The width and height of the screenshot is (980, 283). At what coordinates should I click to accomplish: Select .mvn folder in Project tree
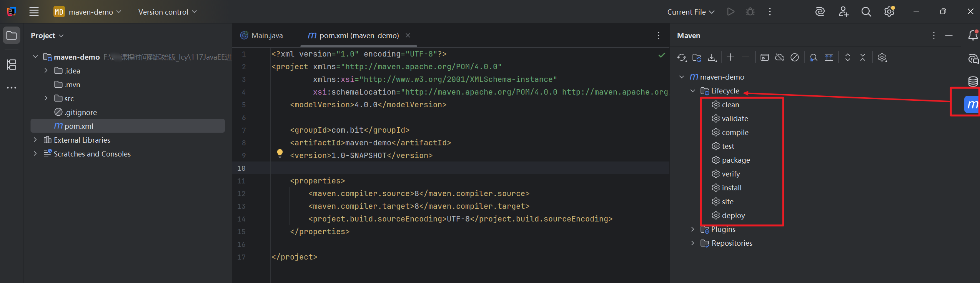(x=67, y=85)
